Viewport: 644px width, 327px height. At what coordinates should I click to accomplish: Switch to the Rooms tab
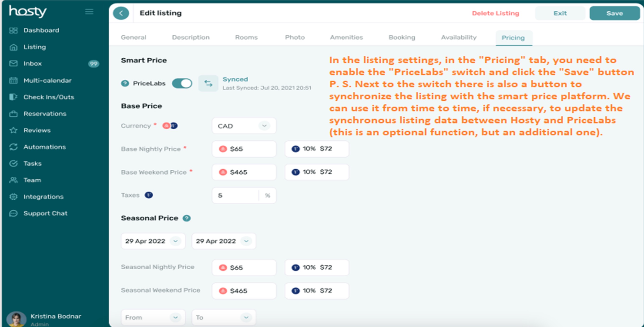point(246,38)
